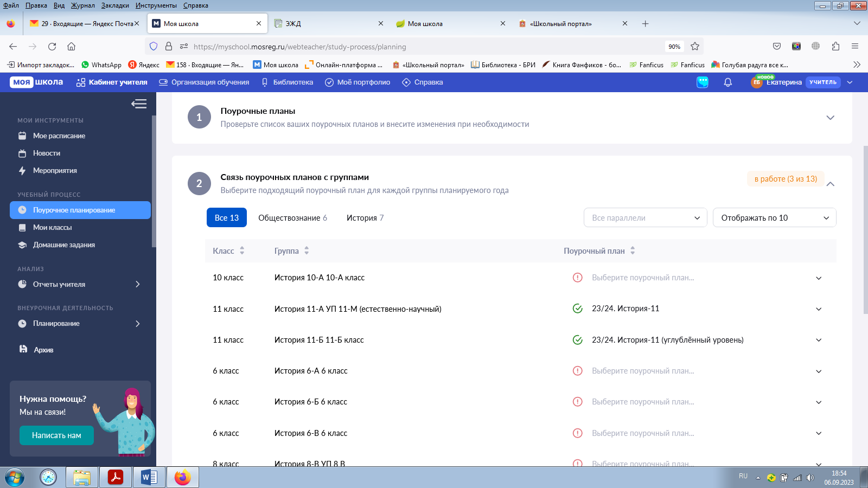This screenshot has height=488, width=868.
Task: Sort table by Группа column arrows
Action: (x=307, y=251)
